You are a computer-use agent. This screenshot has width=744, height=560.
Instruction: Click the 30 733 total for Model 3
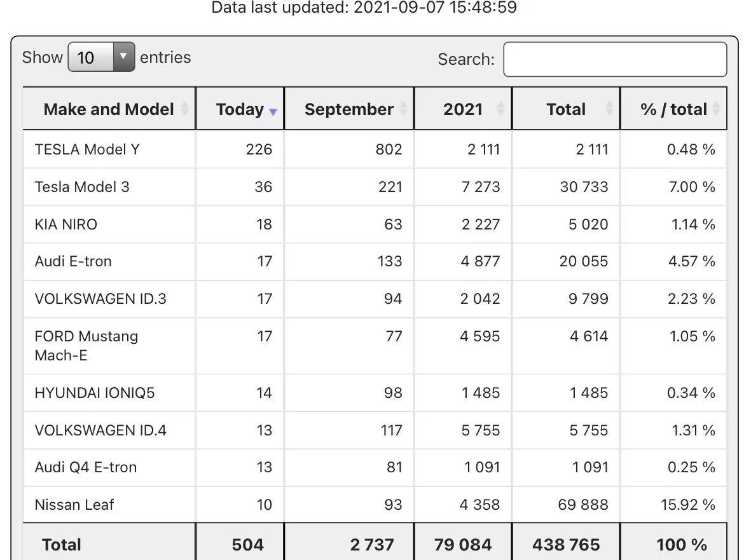(x=584, y=186)
